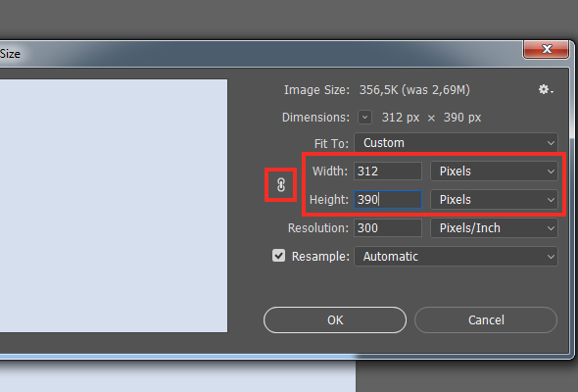
Task: Open the gear settings menu icon
Action: [x=546, y=89]
